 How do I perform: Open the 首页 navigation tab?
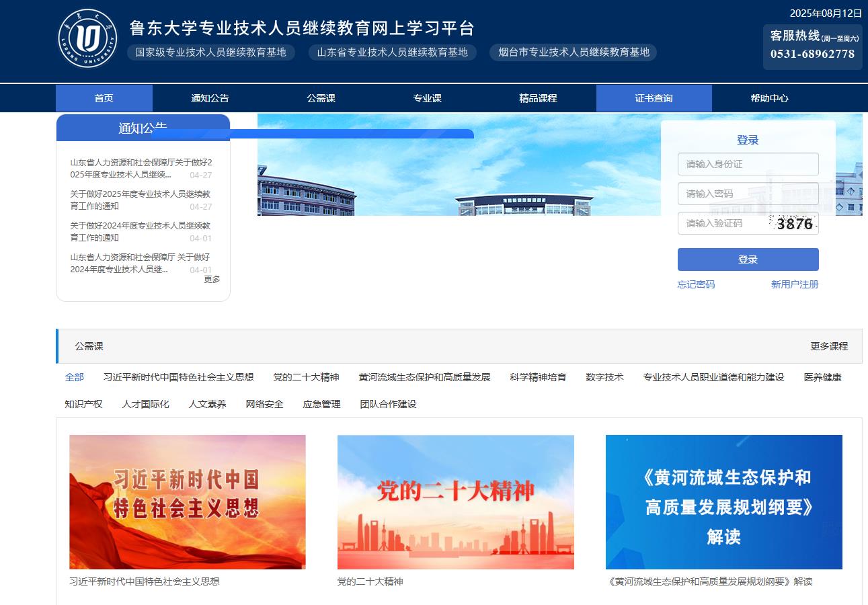tap(104, 98)
